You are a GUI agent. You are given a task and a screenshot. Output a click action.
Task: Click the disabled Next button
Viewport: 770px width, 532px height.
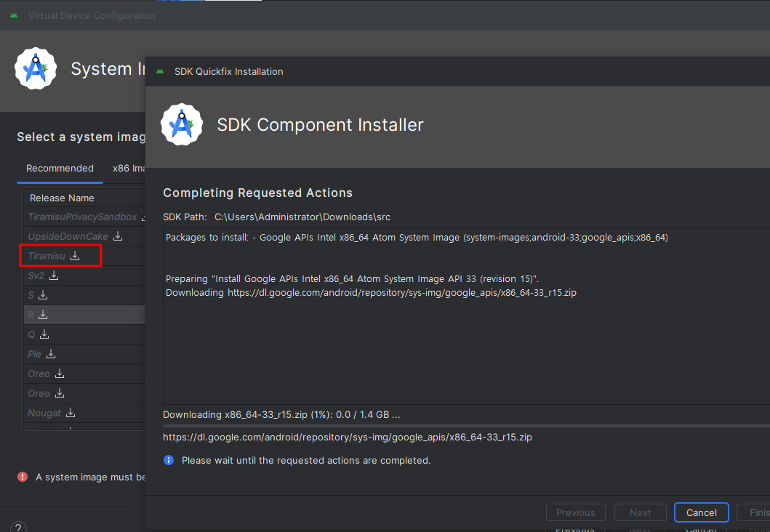point(641,512)
